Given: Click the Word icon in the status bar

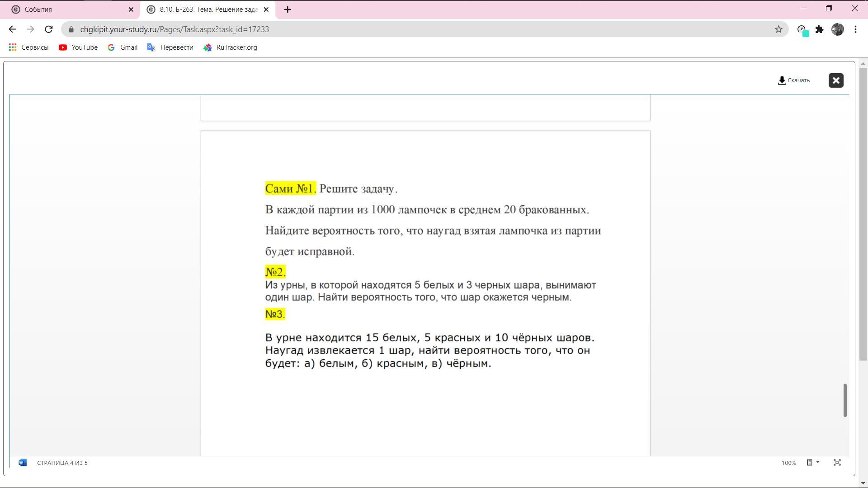Looking at the screenshot, I should [x=23, y=463].
